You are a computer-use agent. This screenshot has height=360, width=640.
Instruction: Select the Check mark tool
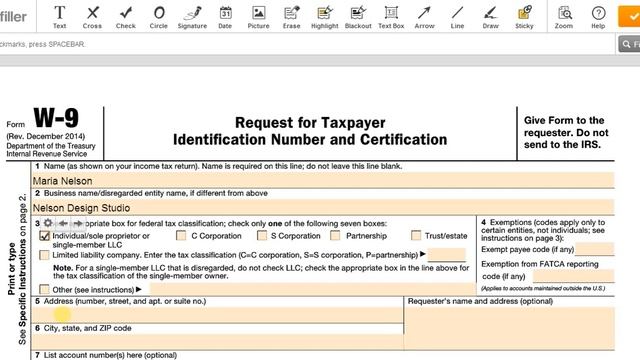pos(126,17)
